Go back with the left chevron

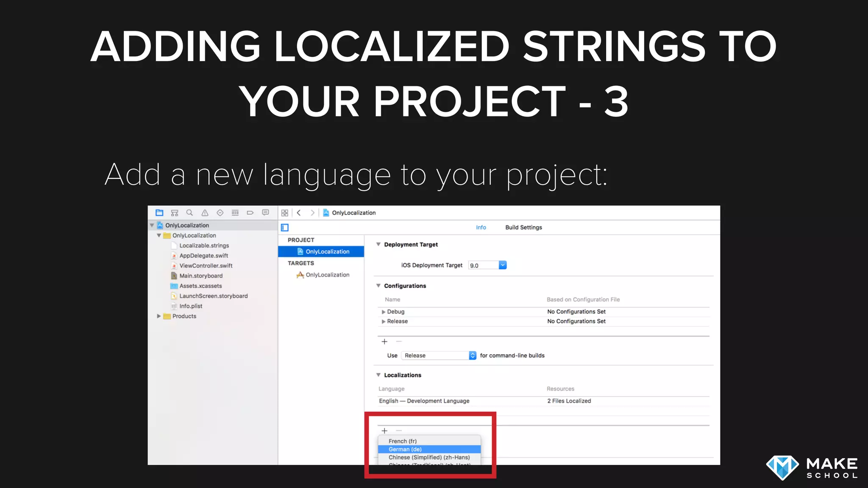tap(299, 213)
